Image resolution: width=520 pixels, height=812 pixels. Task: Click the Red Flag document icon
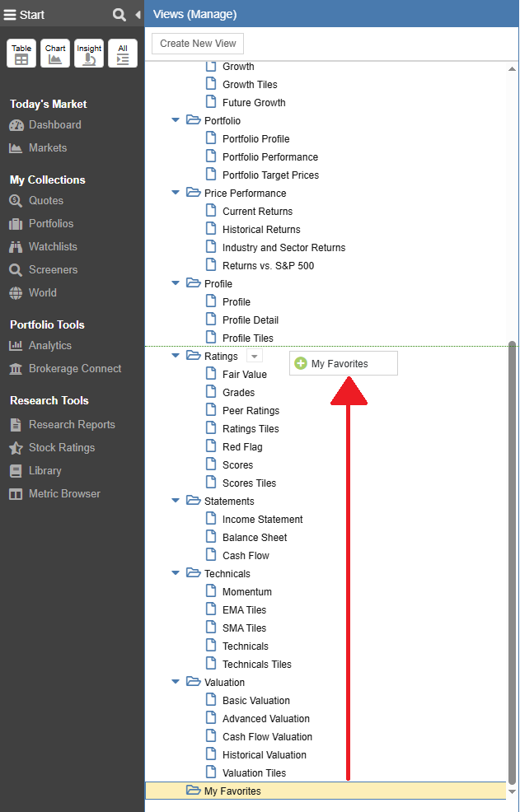[211, 446]
